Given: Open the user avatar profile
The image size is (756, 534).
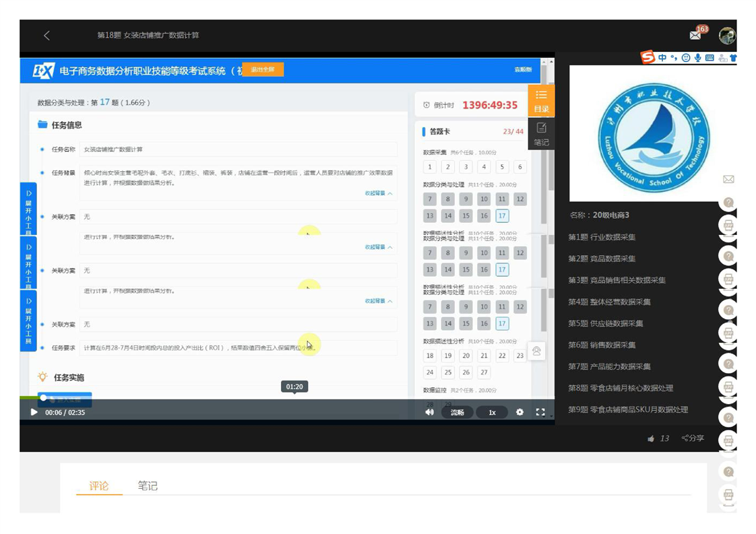Looking at the screenshot, I should (x=726, y=36).
